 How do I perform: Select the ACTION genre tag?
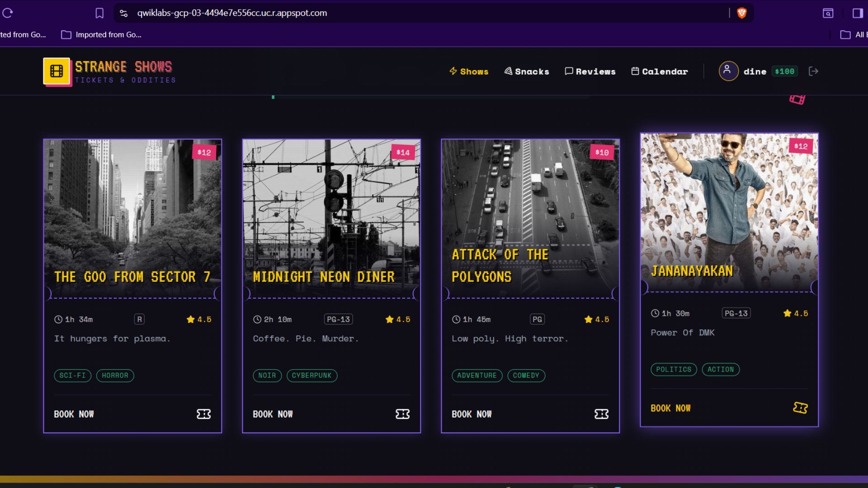721,370
